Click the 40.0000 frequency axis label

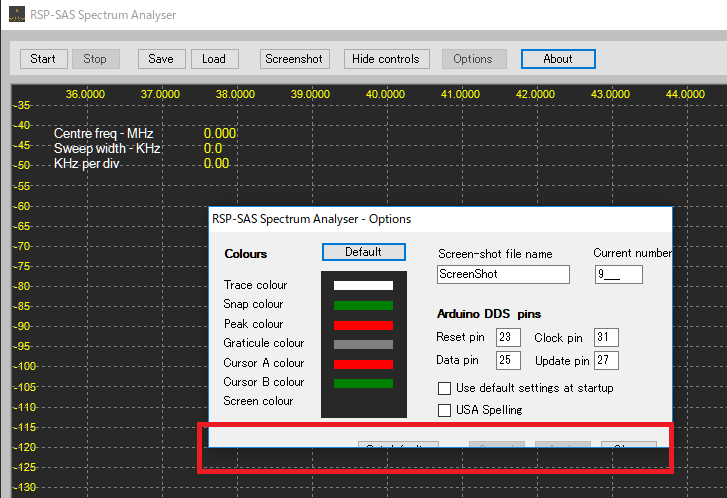[385, 94]
